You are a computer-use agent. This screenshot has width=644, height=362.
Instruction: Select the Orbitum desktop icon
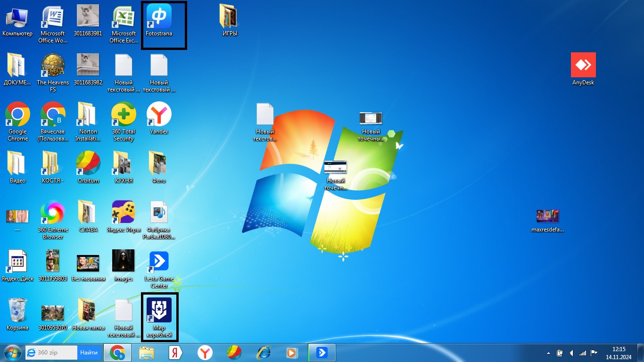(x=88, y=167)
